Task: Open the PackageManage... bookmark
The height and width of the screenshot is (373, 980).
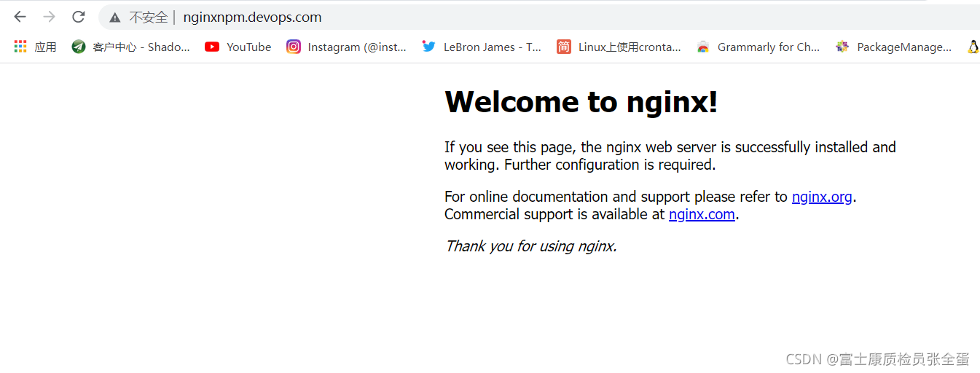Action: click(894, 47)
